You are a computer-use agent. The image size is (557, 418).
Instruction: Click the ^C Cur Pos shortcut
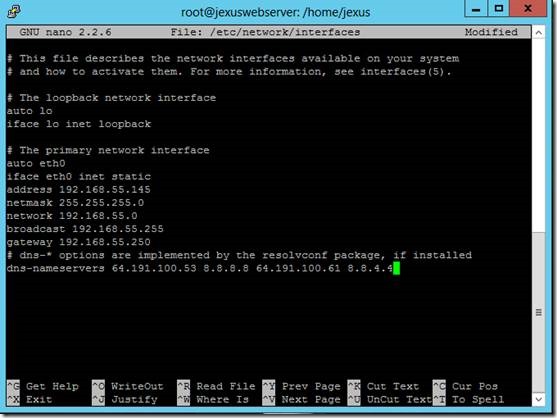pyautogui.click(x=465, y=386)
